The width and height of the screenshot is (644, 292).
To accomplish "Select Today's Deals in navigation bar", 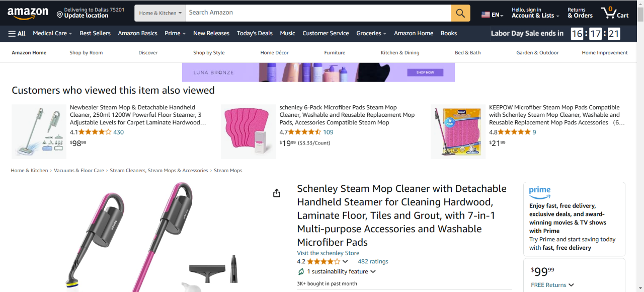I will click(255, 33).
